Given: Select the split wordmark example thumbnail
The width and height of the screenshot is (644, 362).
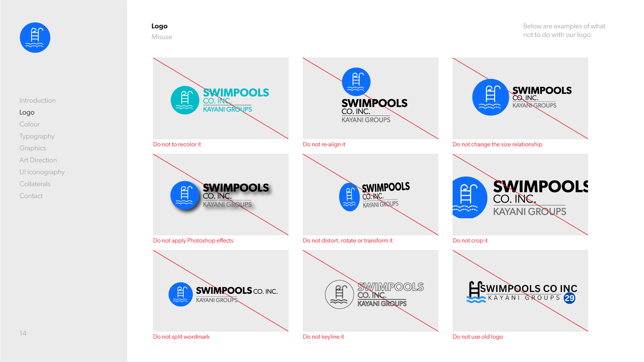Looking at the screenshot, I should pyautogui.click(x=221, y=291).
